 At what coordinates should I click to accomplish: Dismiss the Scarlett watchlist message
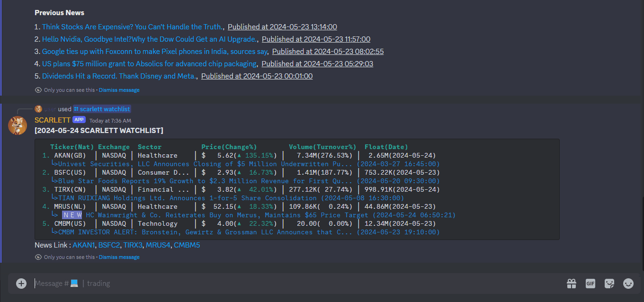[x=119, y=258]
